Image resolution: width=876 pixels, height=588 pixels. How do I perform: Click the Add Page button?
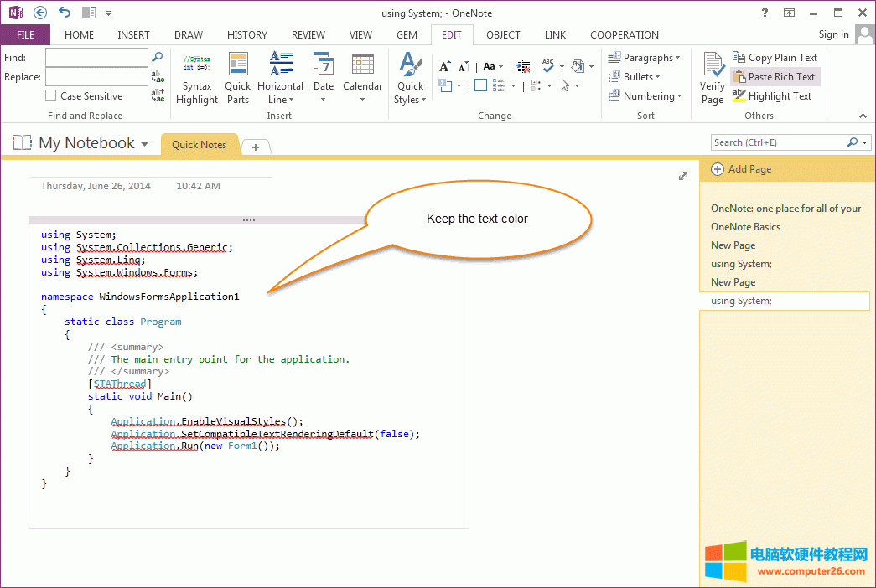coord(741,169)
